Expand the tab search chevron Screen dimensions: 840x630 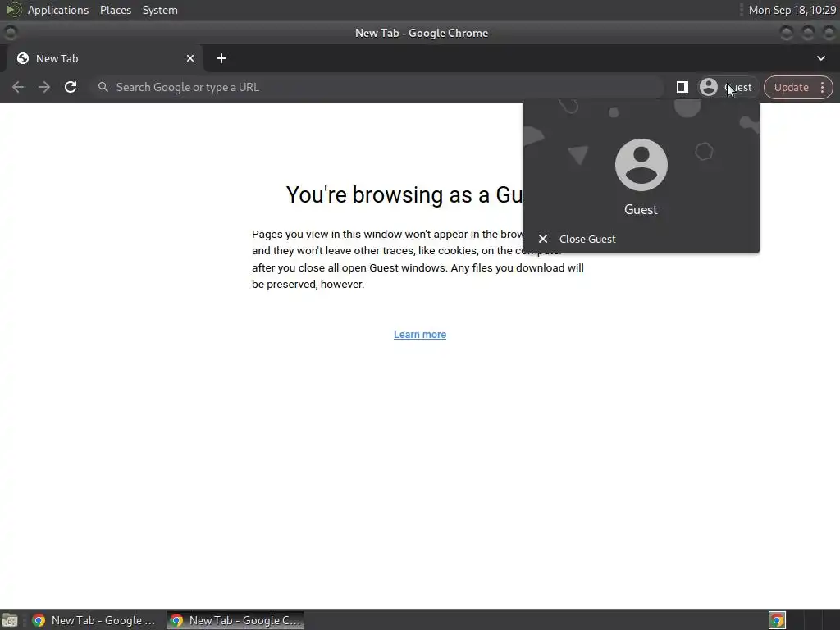click(820, 58)
